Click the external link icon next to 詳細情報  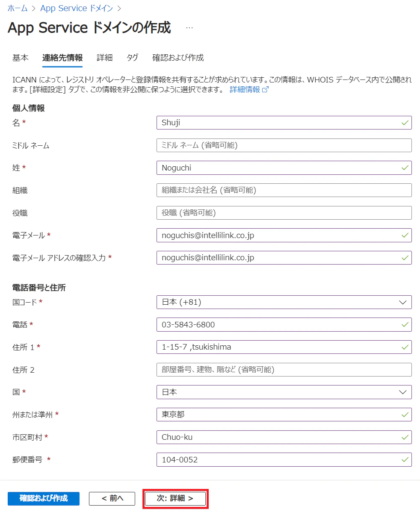[265, 89]
